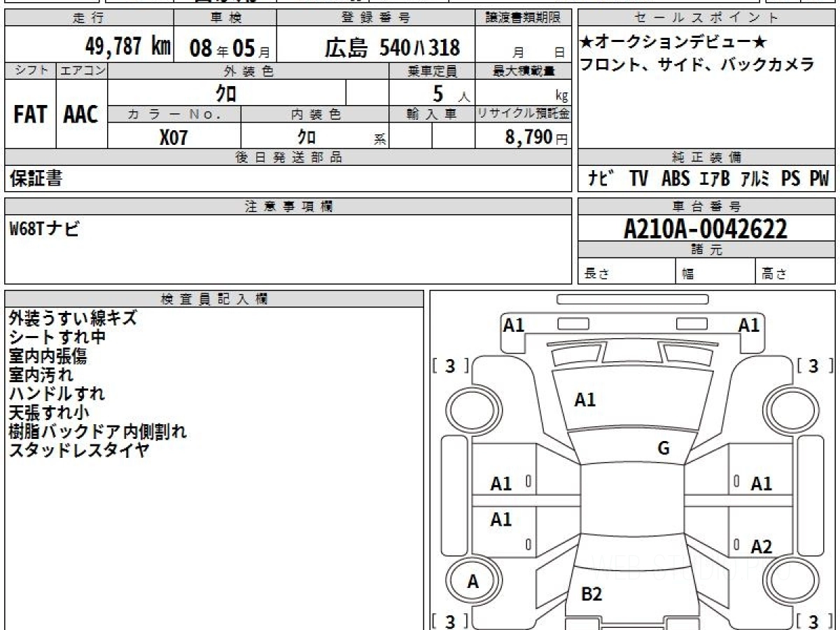The height and width of the screenshot is (630, 840).
Task: Select TV in the equipment row
Action: (x=638, y=178)
